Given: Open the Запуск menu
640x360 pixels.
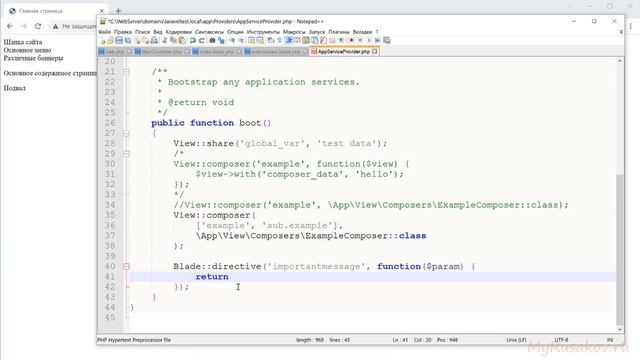Looking at the screenshot, I should (317, 32).
